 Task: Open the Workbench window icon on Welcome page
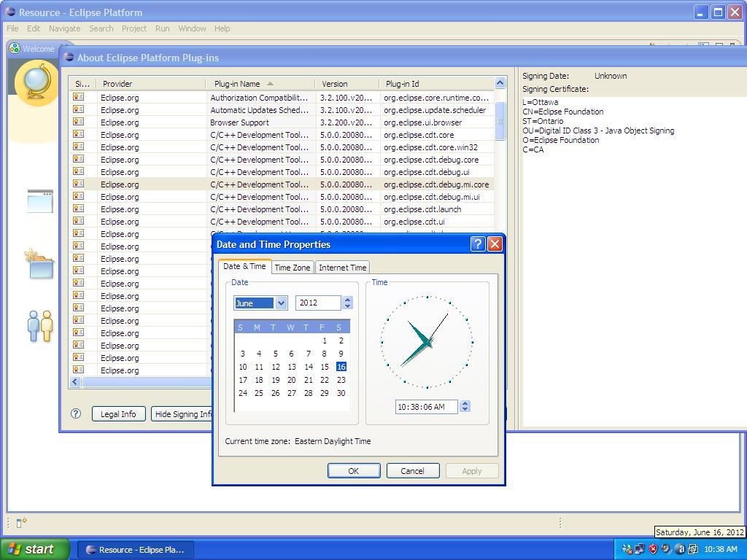[40, 201]
